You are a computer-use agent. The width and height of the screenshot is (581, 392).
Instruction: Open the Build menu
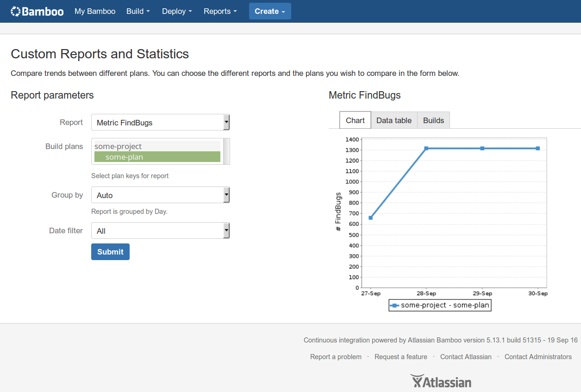pyautogui.click(x=138, y=11)
